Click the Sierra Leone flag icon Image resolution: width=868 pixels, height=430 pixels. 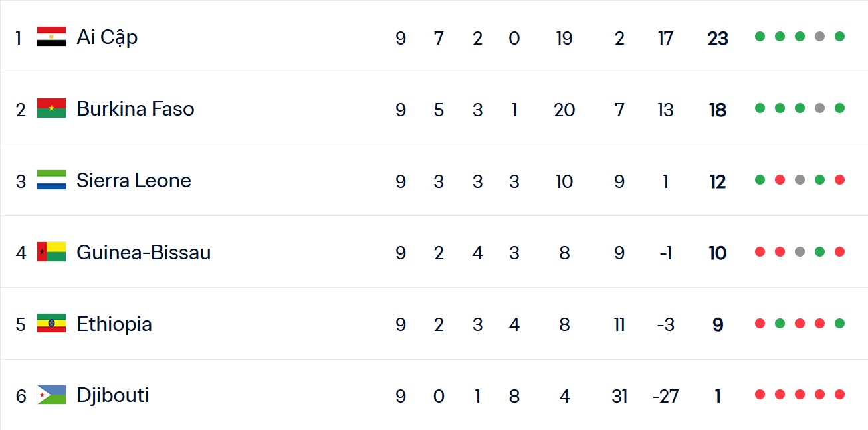point(51,180)
